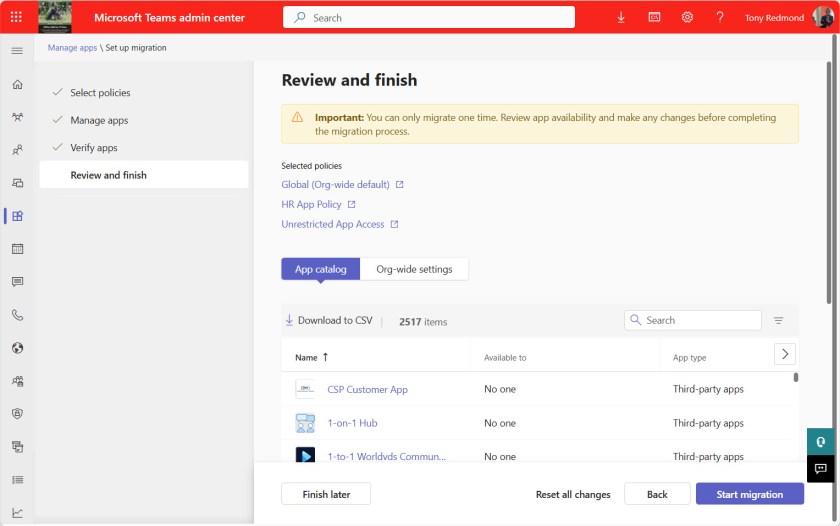Open the list icon in sidebar
This screenshot has width=840, height=526.
click(x=17, y=479)
